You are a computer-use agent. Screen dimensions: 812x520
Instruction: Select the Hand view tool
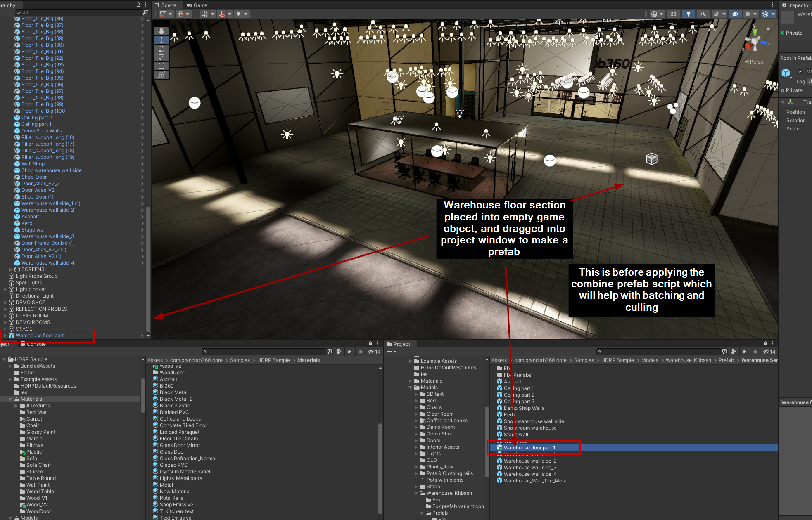click(161, 31)
